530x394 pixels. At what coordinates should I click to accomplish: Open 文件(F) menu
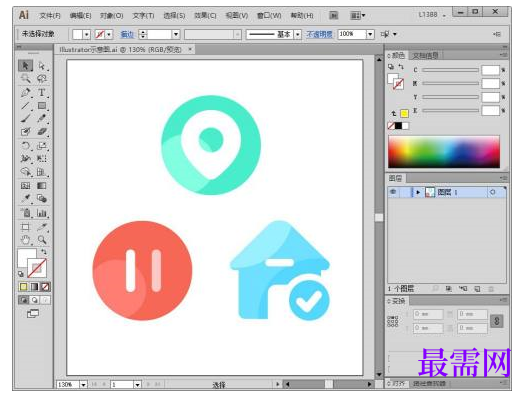click(x=50, y=16)
